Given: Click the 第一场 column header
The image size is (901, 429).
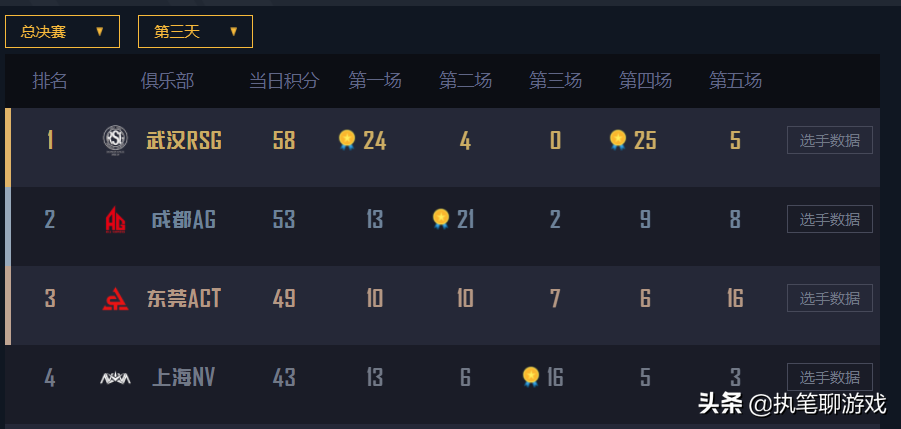Looking at the screenshot, I should (375, 81).
